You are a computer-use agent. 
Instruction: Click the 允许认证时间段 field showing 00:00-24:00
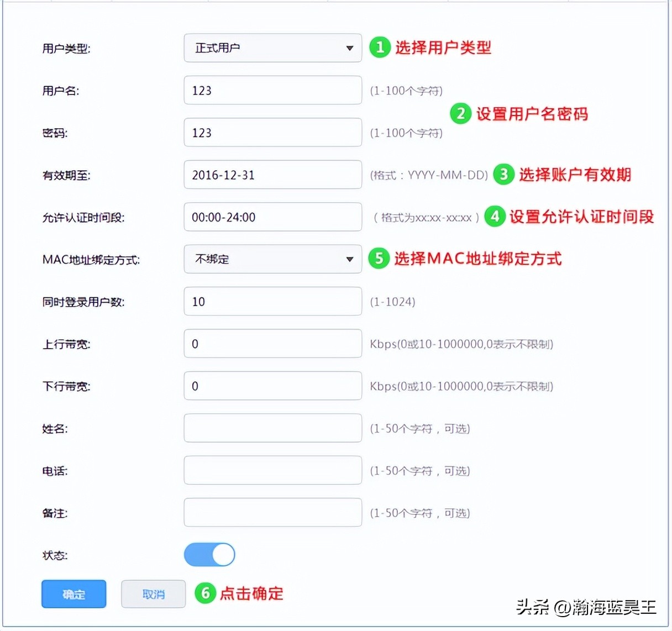coord(272,217)
